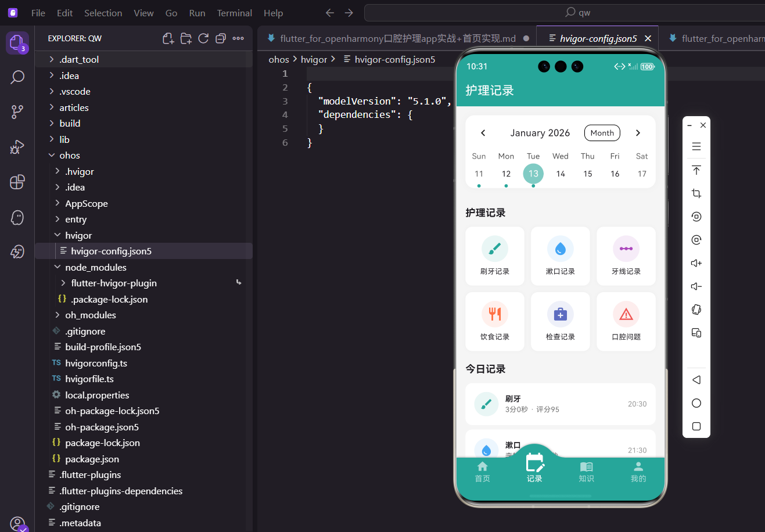Open .package-lock.json file
This screenshot has height=532, width=765.
(143, 299)
